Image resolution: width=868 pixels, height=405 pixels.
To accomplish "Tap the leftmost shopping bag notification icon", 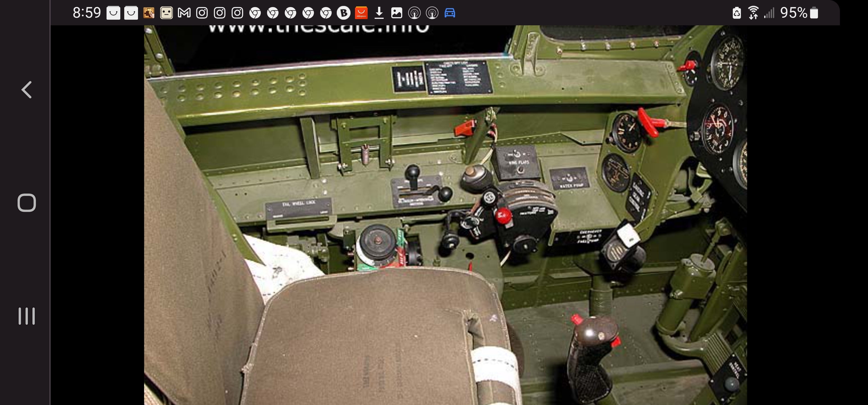I will click(x=113, y=13).
